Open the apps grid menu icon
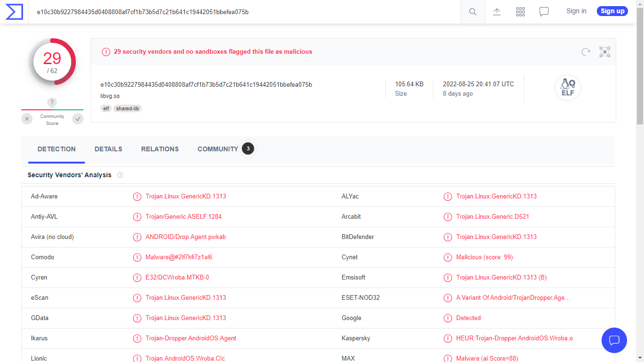This screenshot has width=644, height=362. [520, 12]
